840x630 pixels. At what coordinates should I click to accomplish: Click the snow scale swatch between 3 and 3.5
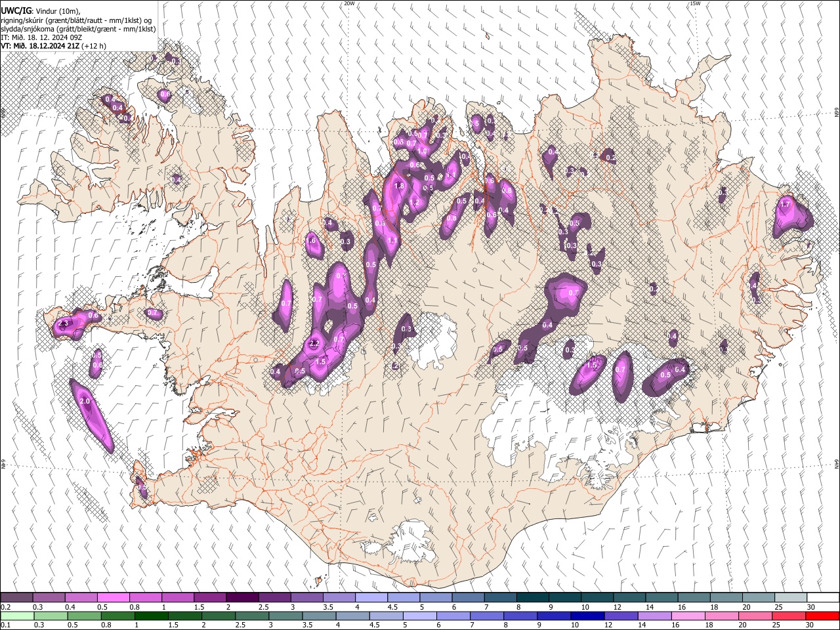tap(307, 597)
